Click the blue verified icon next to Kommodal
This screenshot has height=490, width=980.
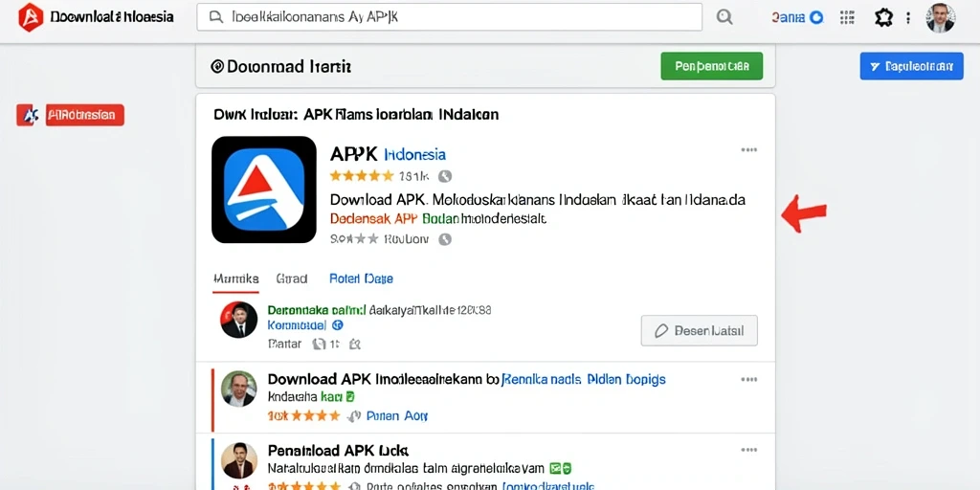point(338,325)
